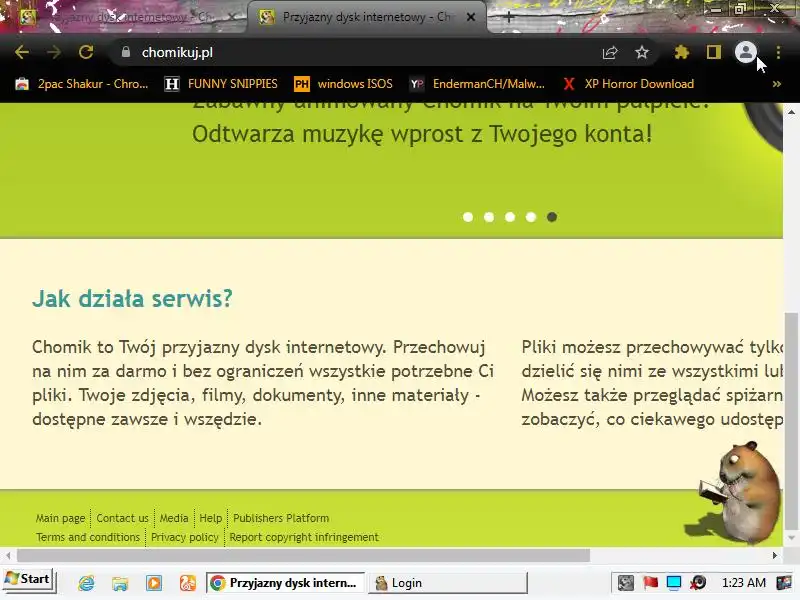800x600 pixels.
Task: Click the padlock site info icon
Action: [x=126, y=52]
